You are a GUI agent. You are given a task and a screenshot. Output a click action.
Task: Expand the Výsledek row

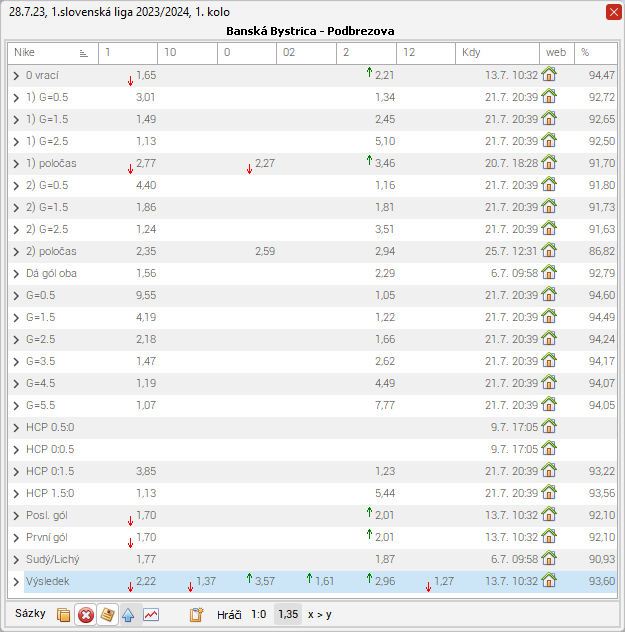click(x=16, y=582)
